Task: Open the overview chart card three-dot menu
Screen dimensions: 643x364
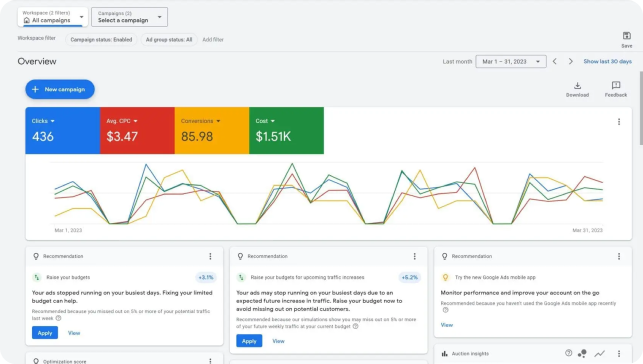Action: click(619, 122)
